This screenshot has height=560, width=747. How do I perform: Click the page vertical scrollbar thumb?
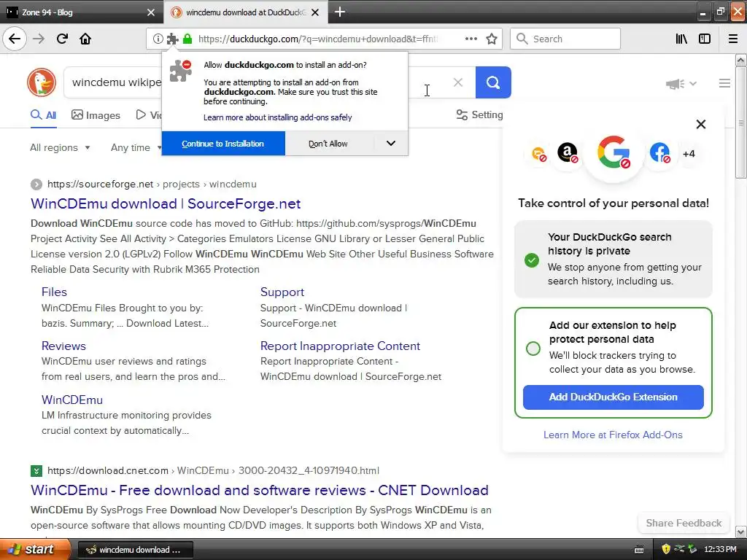741,122
